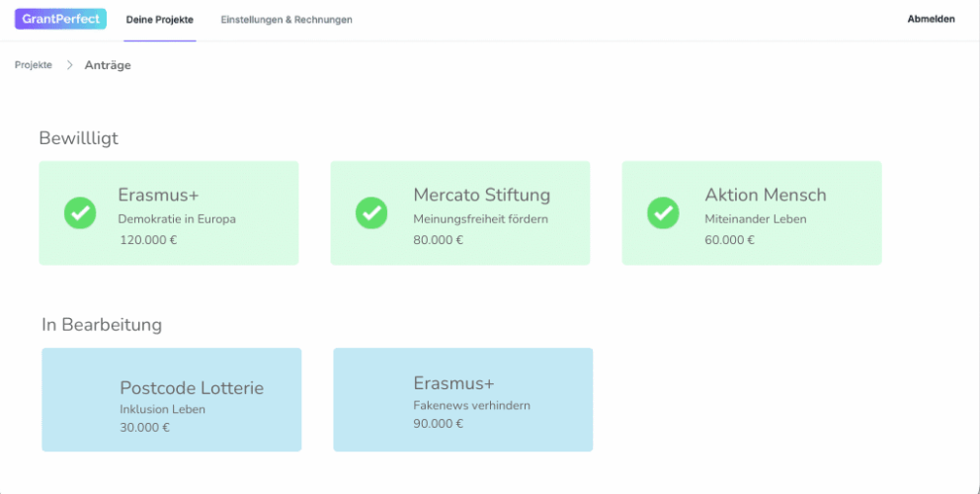
Task: Click the checkmark icon on Aktion Mensch
Action: (663, 212)
